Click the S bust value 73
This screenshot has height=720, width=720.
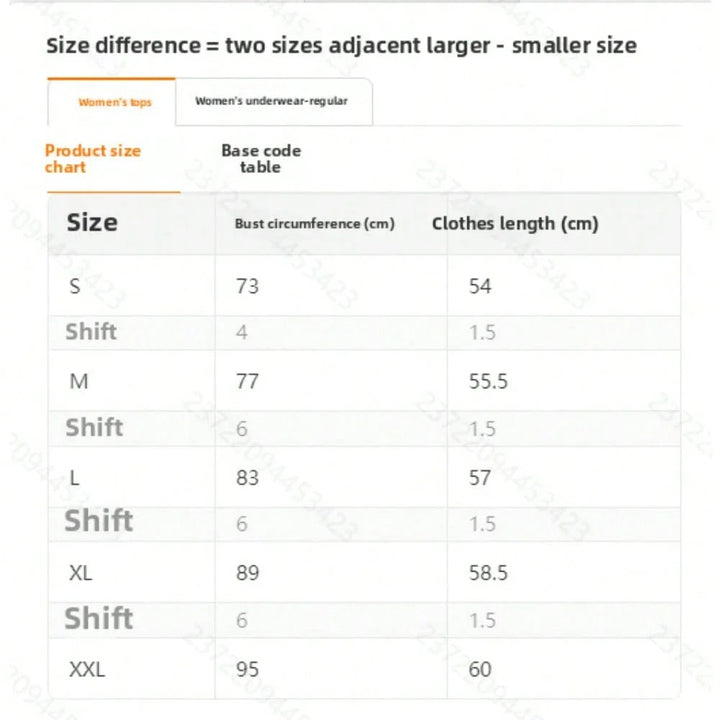tap(247, 286)
